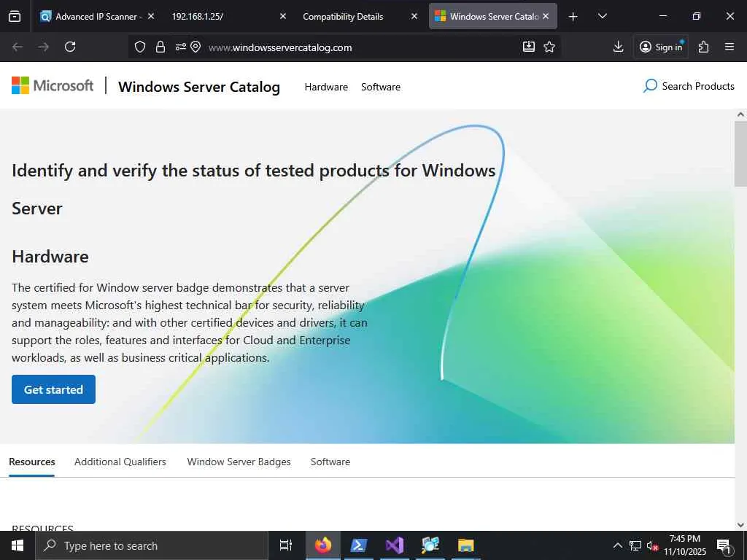This screenshot has height=560, width=747.
Task: Open the extensions puzzle icon
Action: click(704, 47)
